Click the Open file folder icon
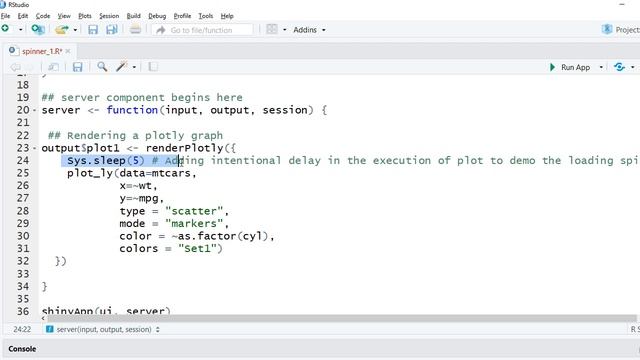The width and height of the screenshot is (640, 360). pyautogui.click(x=62, y=30)
